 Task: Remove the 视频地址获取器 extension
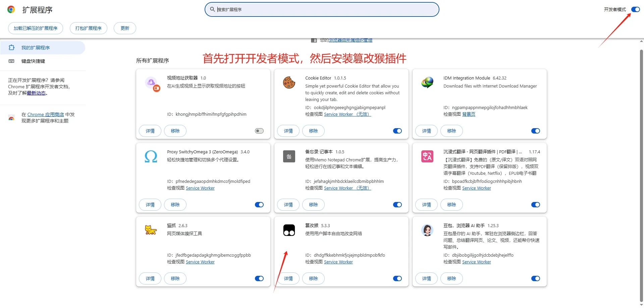pos(175,131)
